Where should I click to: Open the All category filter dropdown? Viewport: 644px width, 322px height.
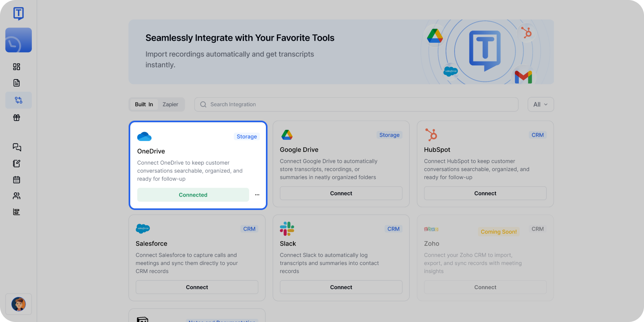(540, 105)
